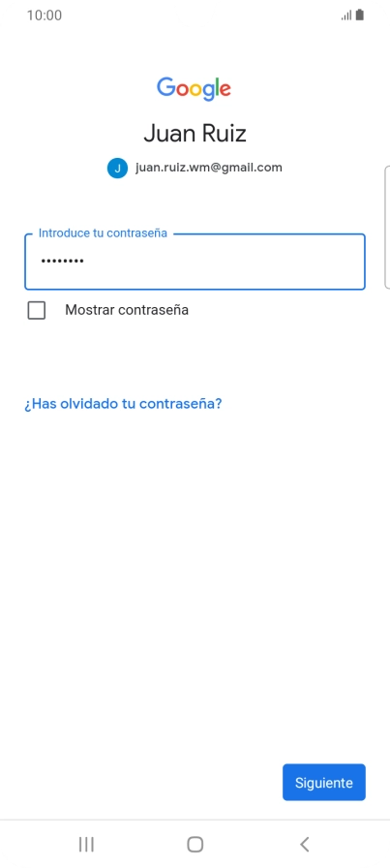This screenshot has width=390, height=868.
Task: Tap the Home navigation button
Action: (195, 844)
